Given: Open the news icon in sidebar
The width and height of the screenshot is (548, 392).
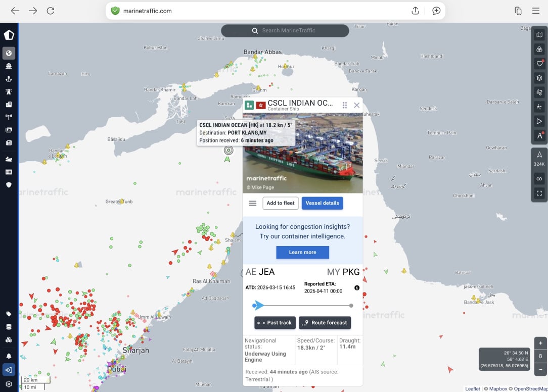Looking at the screenshot, I should point(9,142).
